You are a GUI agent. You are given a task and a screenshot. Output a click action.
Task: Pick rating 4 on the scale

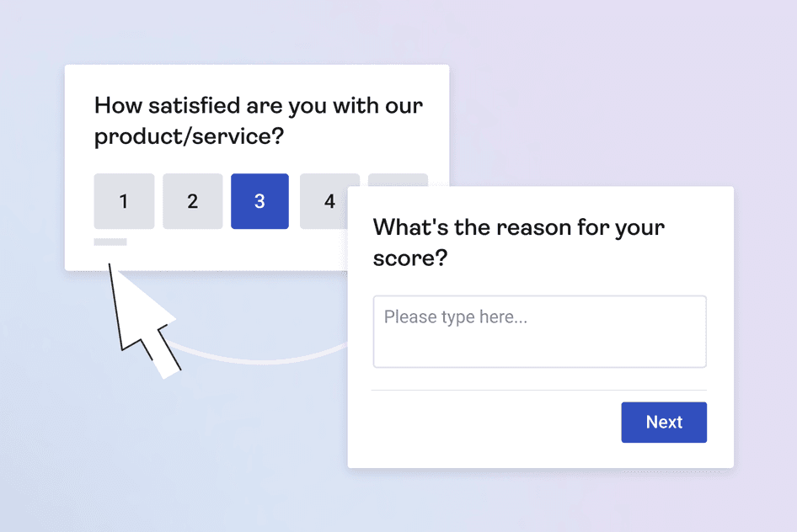tap(329, 201)
